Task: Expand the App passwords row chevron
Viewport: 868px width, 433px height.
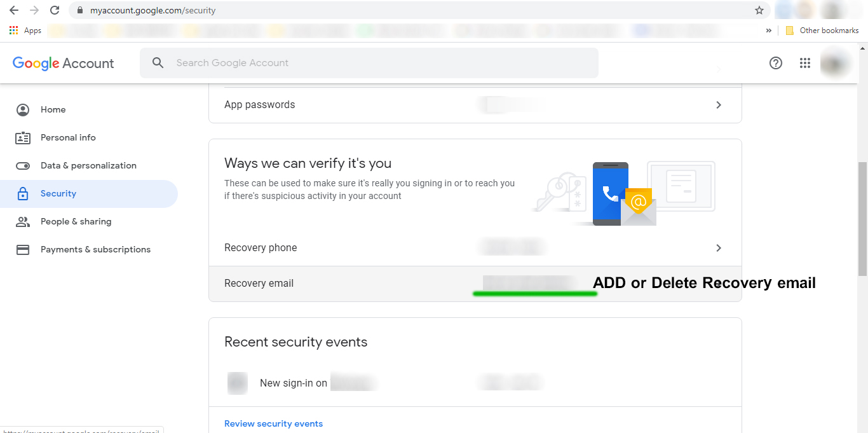Action: (719, 104)
